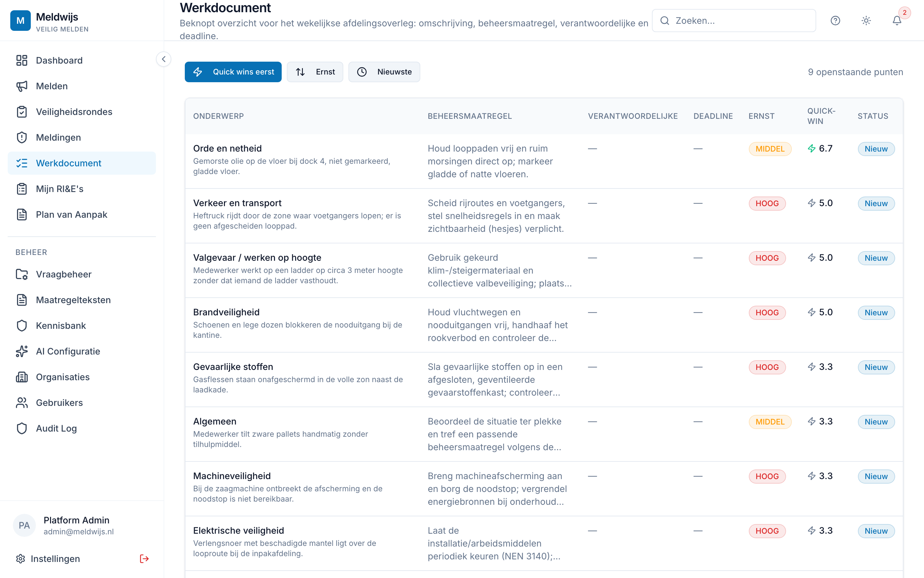The image size is (924, 578).
Task: Toggle light/dark theme sun icon
Action: point(866,21)
